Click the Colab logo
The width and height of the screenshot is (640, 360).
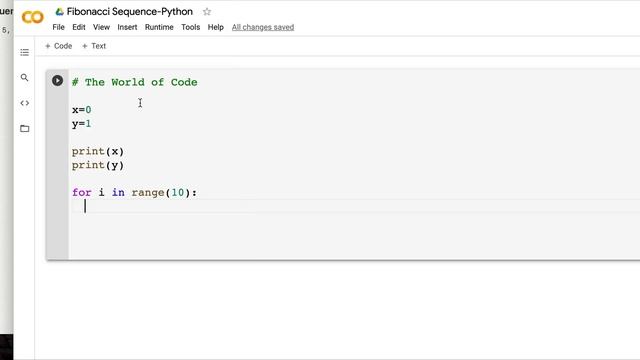tap(33, 18)
